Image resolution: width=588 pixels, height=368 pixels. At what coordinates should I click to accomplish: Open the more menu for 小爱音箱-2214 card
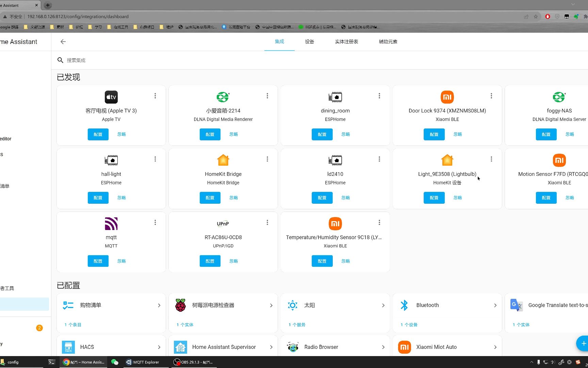click(267, 96)
